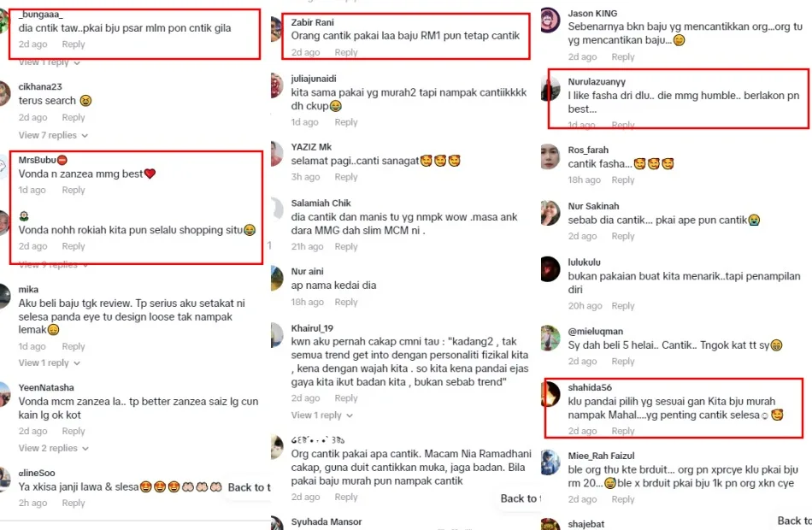
Task: Reply to YAZIZ Mk's comment
Action: [x=346, y=177]
